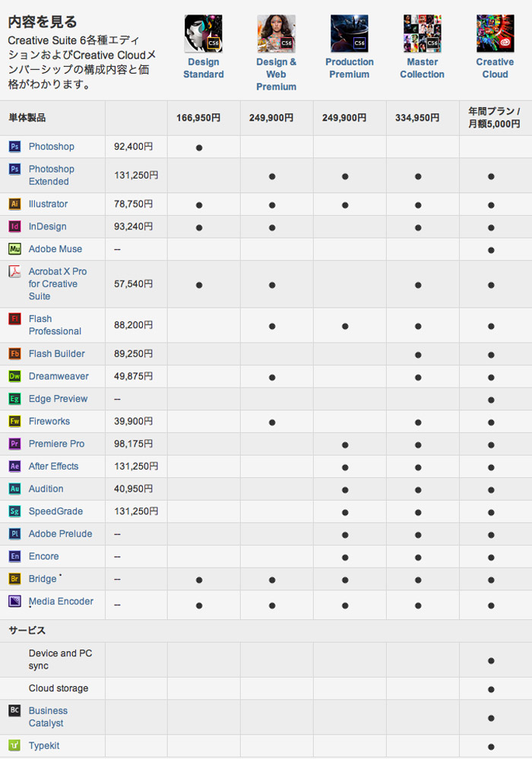532x759 pixels.
Task: Follow the Production Premium heading link
Action: [x=349, y=68]
